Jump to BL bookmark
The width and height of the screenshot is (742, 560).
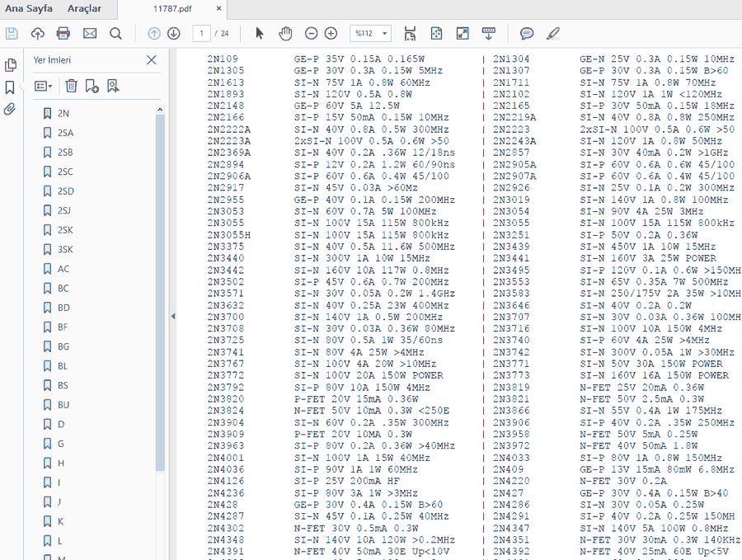click(x=63, y=366)
